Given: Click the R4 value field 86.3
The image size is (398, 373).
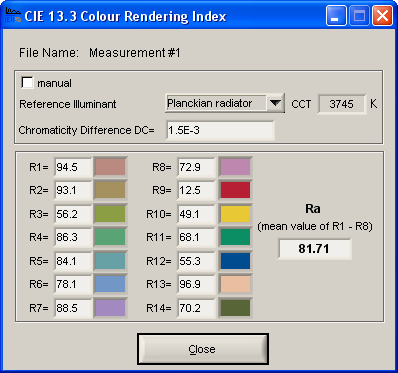Looking at the screenshot, I should click(73, 237).
